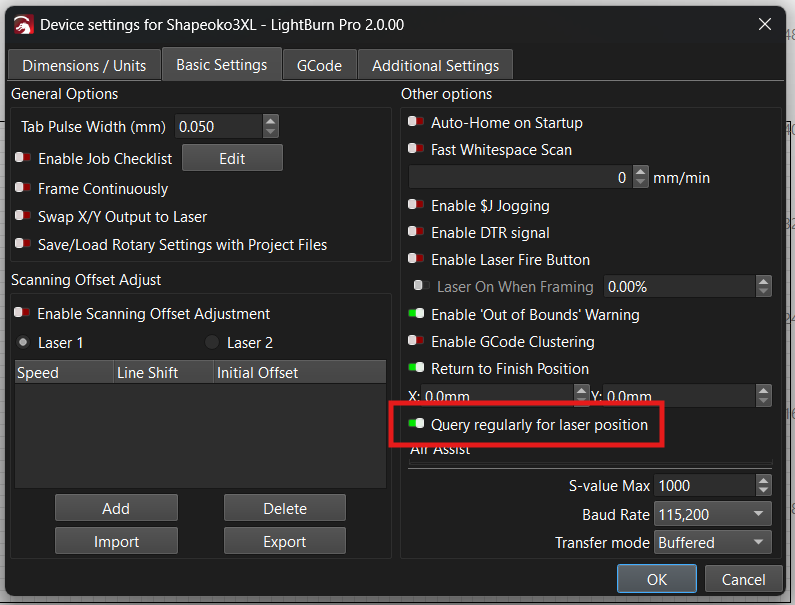
Task: Toggle Enable 'Out of Bounds' Warning switch
Action: pyautogui.click(x=416, y=313)
